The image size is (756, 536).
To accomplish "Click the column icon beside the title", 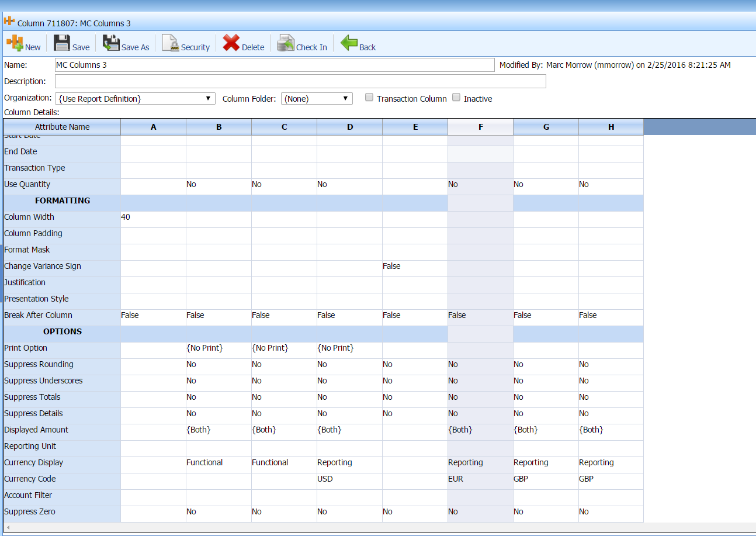I will [9, 21].
